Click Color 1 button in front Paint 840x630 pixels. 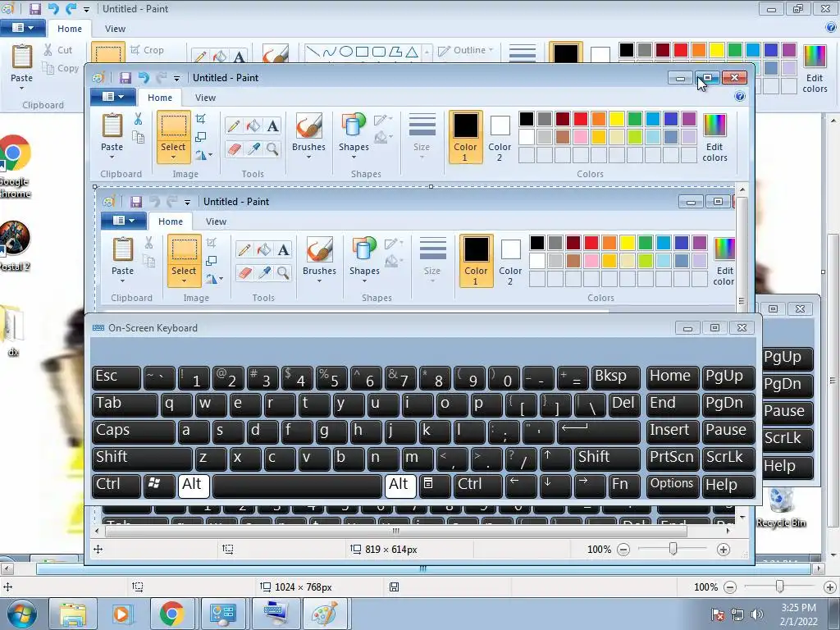pyautogui.click(x=465, y=137)
